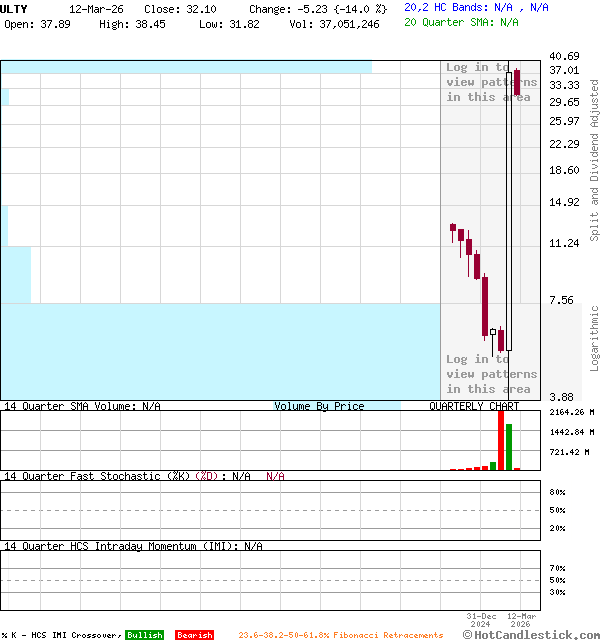Click the ULTY ticker symbol
The image size is (600, 640).
(17, 8)
